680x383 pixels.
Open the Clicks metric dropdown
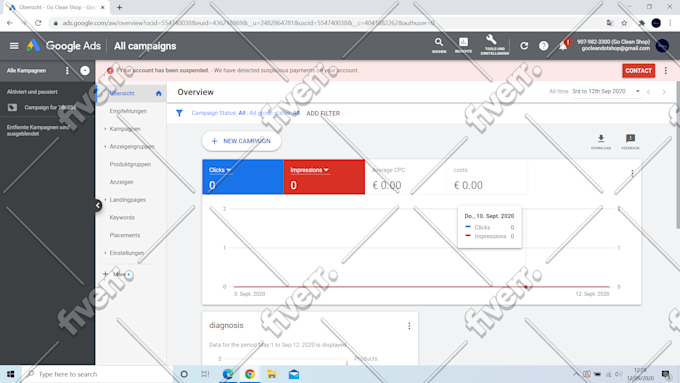[x=220, y=170]
